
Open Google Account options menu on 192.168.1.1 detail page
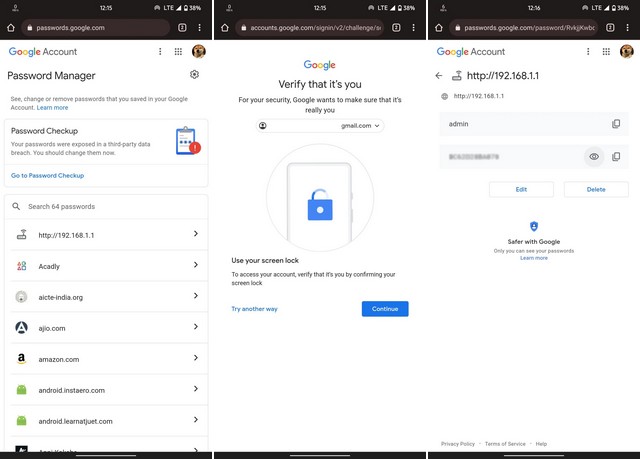[588, 51]
